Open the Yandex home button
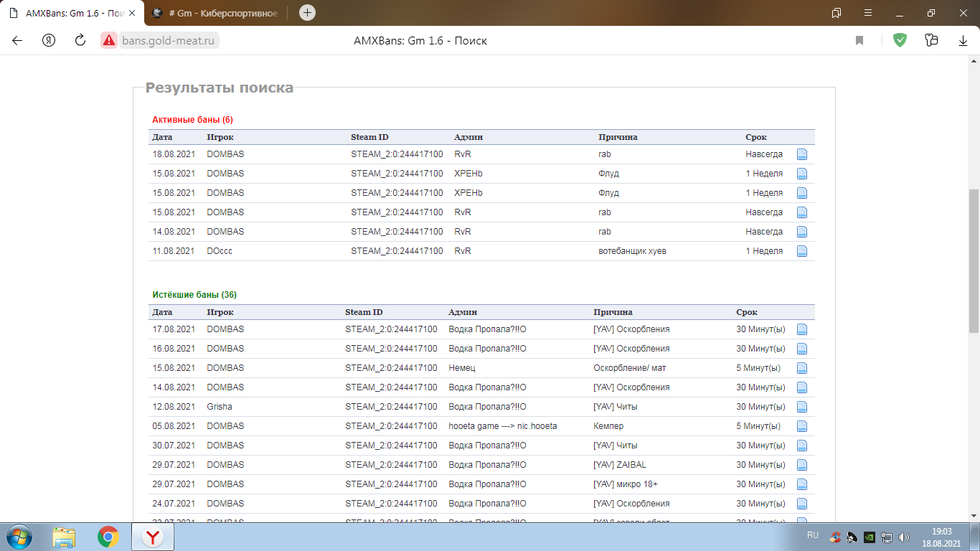Viewport: 980px width, 551px height. point(49,41)
